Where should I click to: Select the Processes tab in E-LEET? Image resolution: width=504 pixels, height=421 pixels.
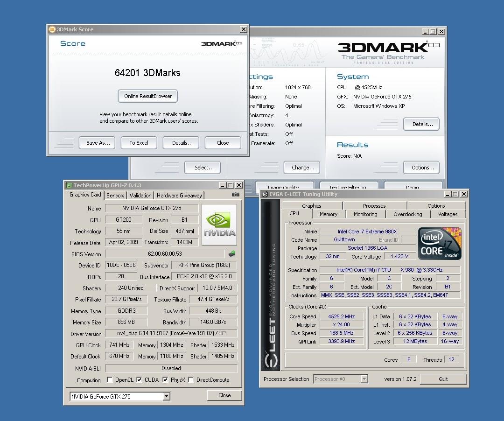point(374,206)
